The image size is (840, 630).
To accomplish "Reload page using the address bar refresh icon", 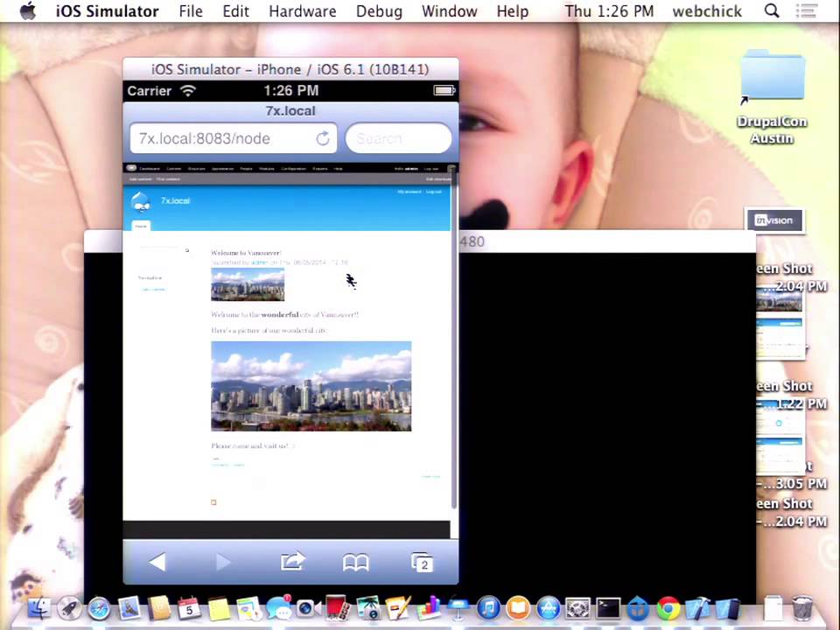I will click(x=323, y=139).
